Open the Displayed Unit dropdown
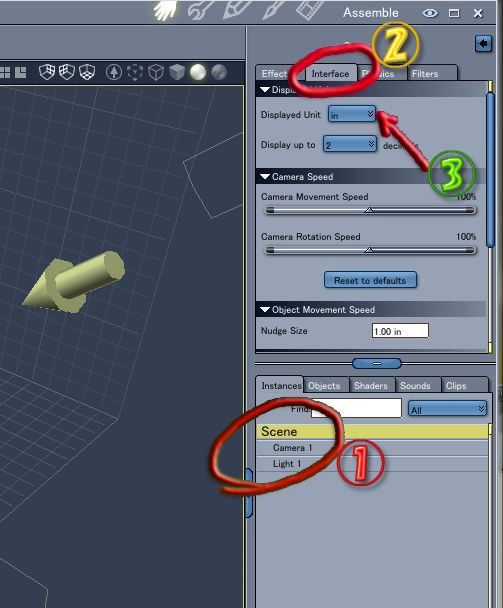Image resolution: width=503 pixels, height=608 pixels. (352, 114)
